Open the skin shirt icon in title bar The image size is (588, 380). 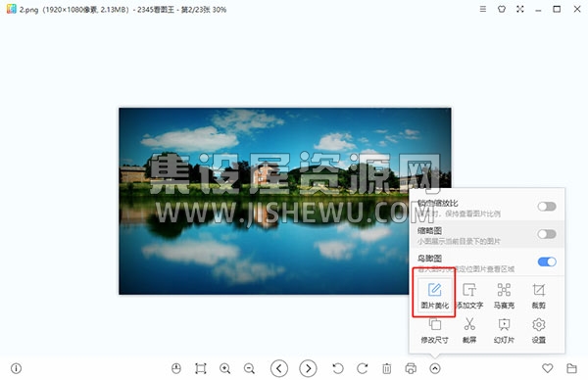502,9
